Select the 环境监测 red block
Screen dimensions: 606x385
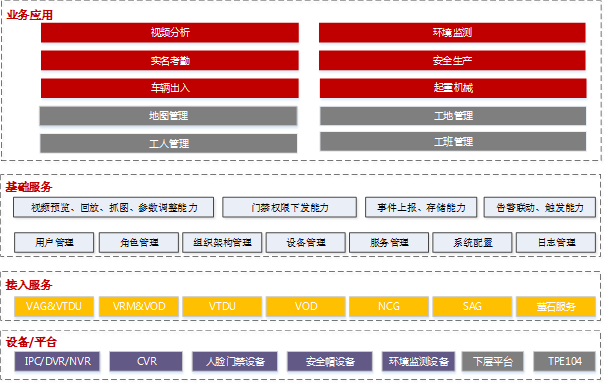pos(452,32)
